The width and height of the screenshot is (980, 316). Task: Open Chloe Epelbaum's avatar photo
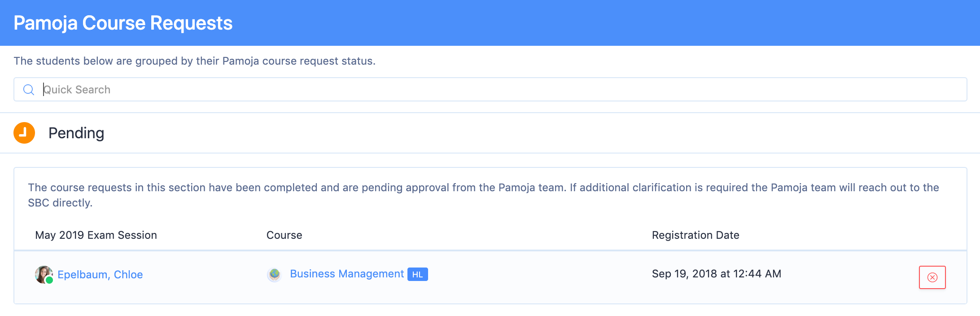coord(43,273)
